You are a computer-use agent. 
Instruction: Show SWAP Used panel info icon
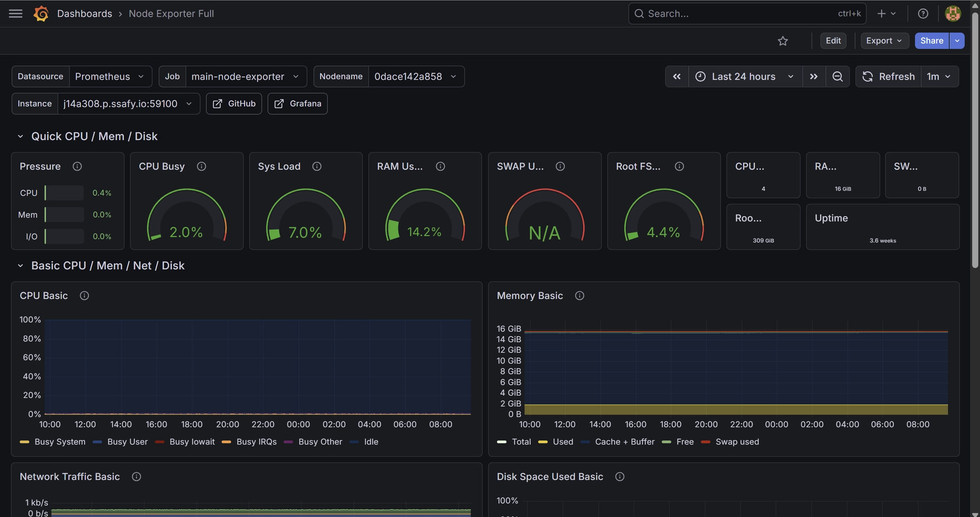click(560, 166)
